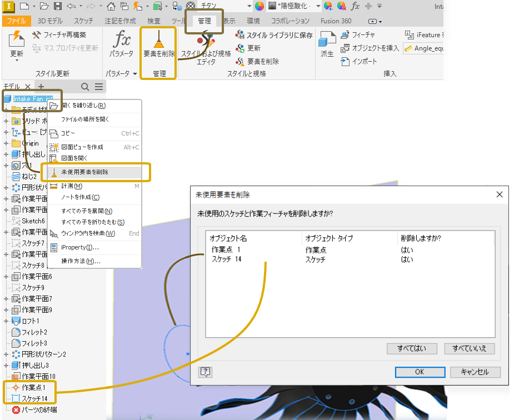Switch to the 検査 ribbon tab

(x=153, y=21)
